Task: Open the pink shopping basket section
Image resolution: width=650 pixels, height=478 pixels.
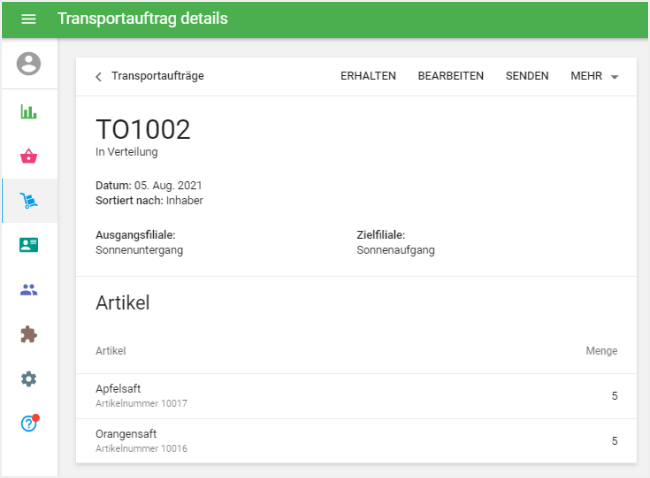Action: [x=29, y=156]
